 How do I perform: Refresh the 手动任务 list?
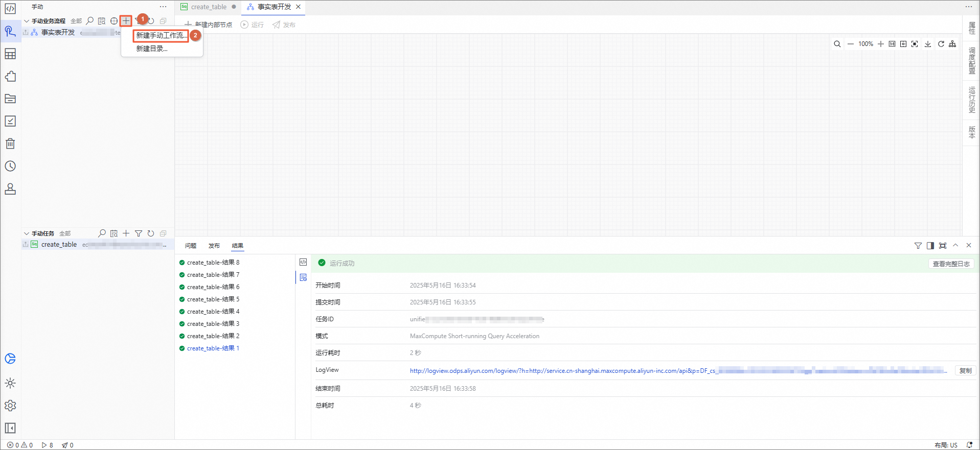(x=151, y=233)
